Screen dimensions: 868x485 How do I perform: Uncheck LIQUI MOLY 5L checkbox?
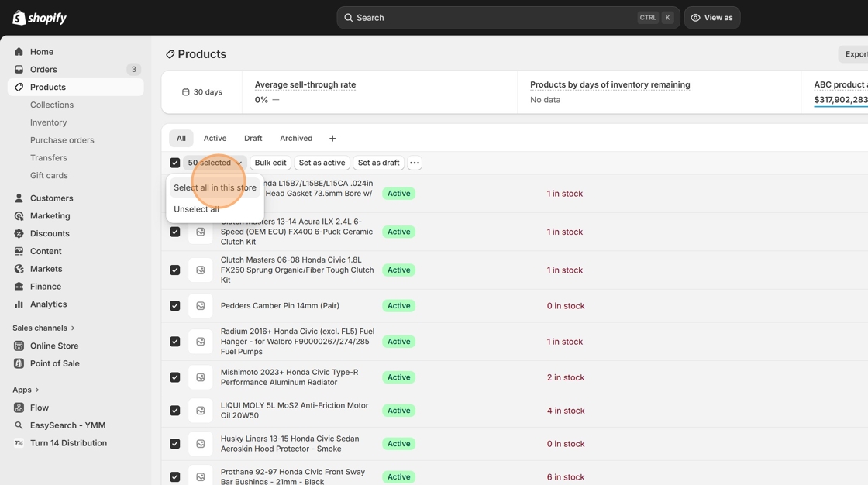(175, 411)
